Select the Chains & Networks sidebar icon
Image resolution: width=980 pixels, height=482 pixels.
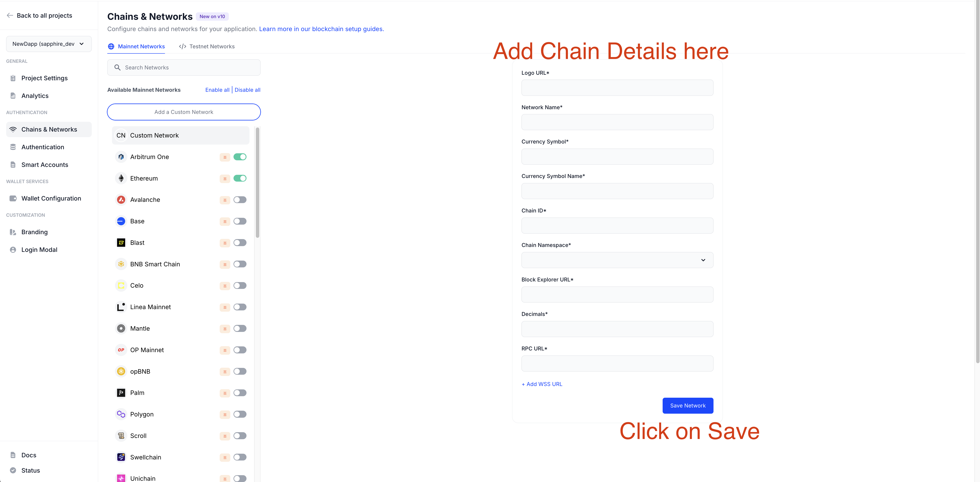coord(13,129)
